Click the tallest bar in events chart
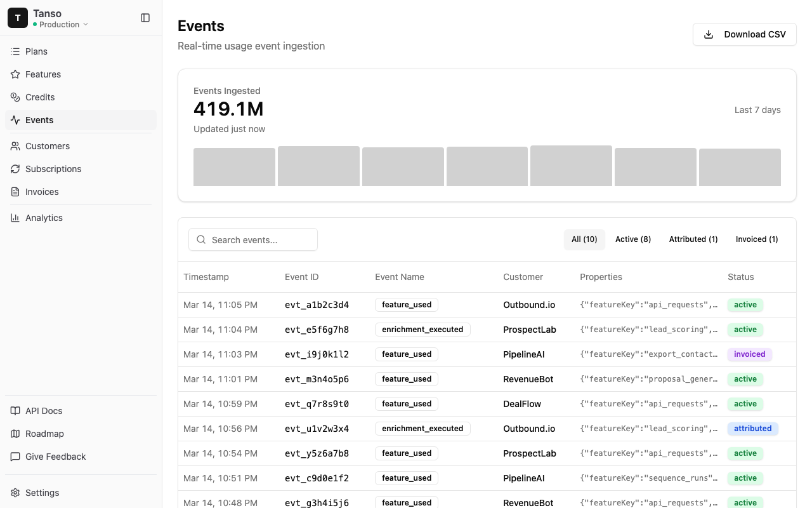Image resolution: width=812 pixels, height=508 pixels. [571, 166]
